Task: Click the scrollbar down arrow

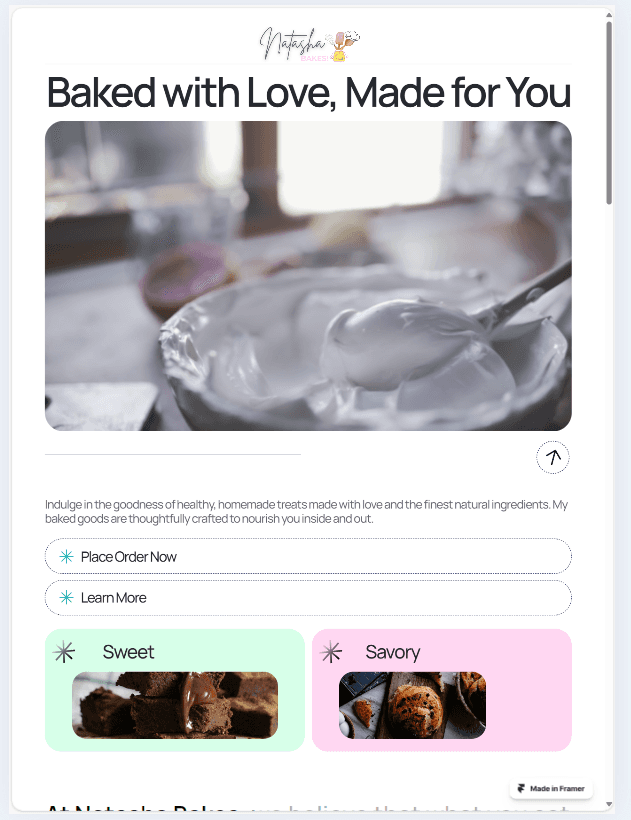Action: tap(609, 804)
